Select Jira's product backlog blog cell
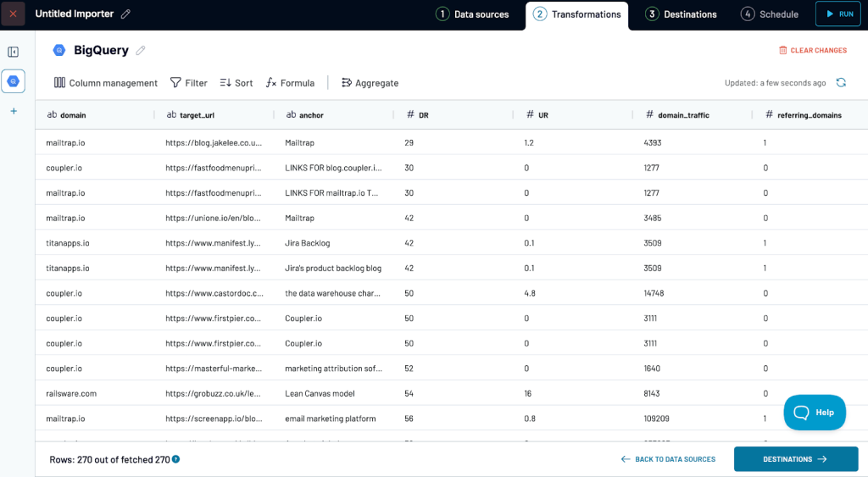 [333, 268]
